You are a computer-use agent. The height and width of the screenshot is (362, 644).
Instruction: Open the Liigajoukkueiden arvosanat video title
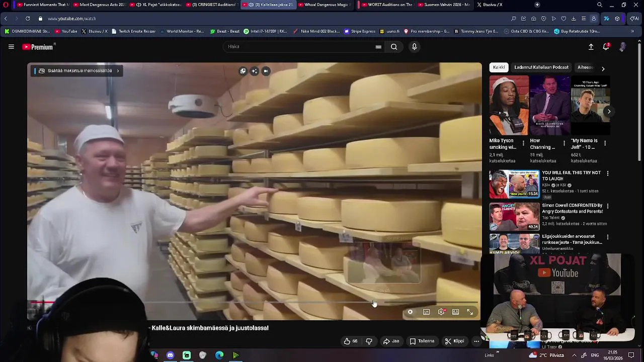572,239
